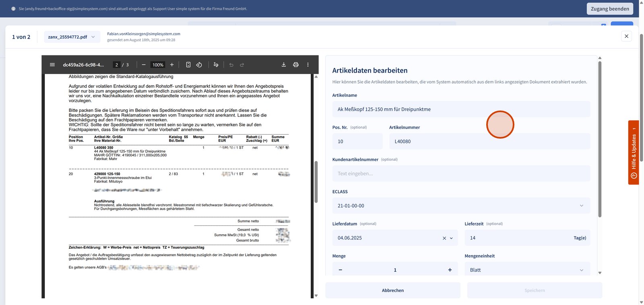
Task: Download the PDF document
Action: point(284,65)
